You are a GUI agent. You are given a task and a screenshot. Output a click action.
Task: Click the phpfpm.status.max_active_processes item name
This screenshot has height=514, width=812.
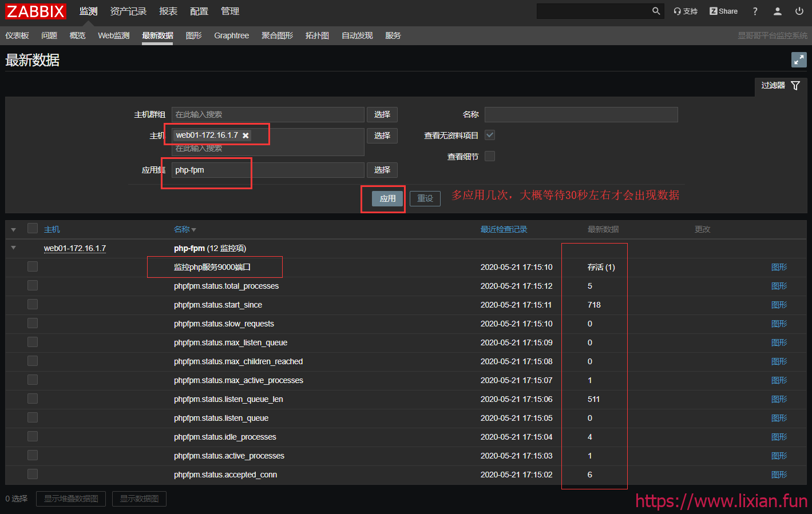pyautogui.click(x=239, y=380)
